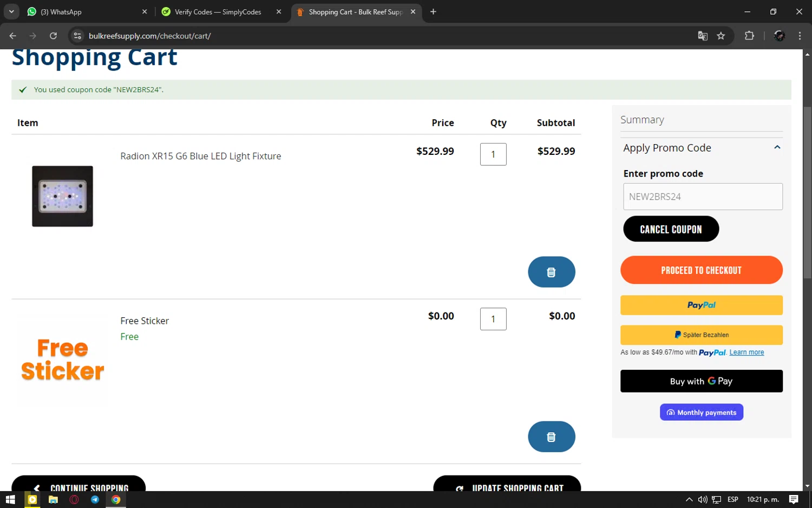Open the volume control in system tray

703,499
